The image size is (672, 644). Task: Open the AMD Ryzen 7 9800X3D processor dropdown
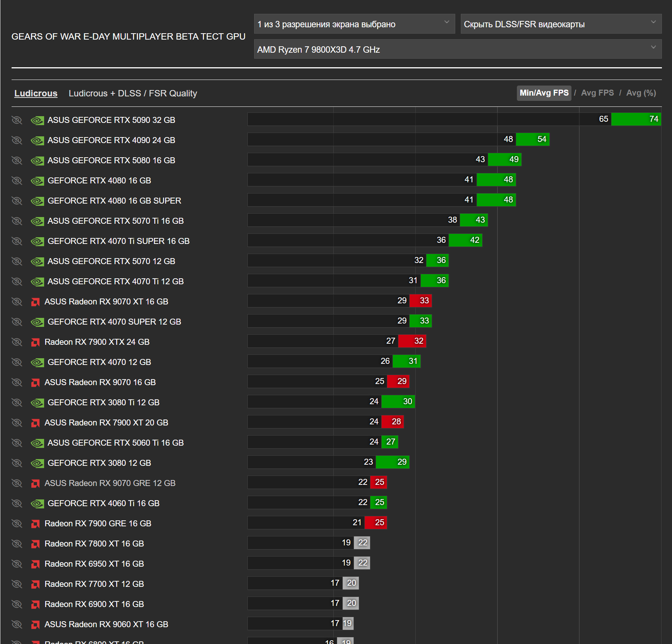coord(458,49)
